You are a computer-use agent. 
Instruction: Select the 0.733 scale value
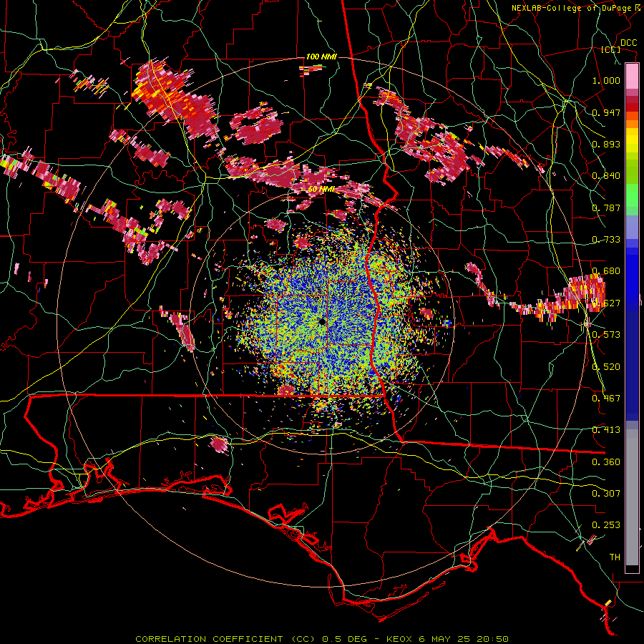point(606,239)
